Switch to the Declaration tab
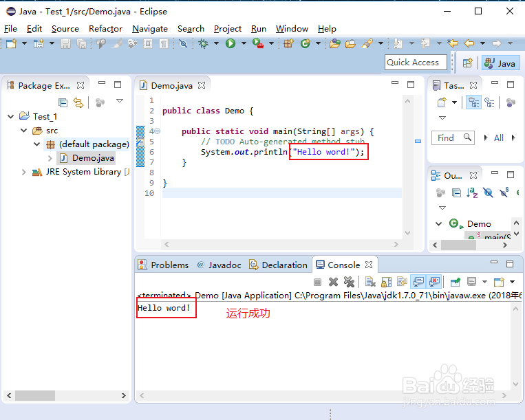This screenshot has height=420, width=525. [x=279, y=265]
